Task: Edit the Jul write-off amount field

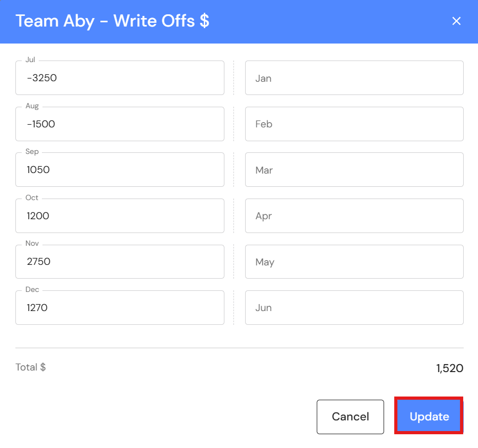Action: [x=119, y=78]
